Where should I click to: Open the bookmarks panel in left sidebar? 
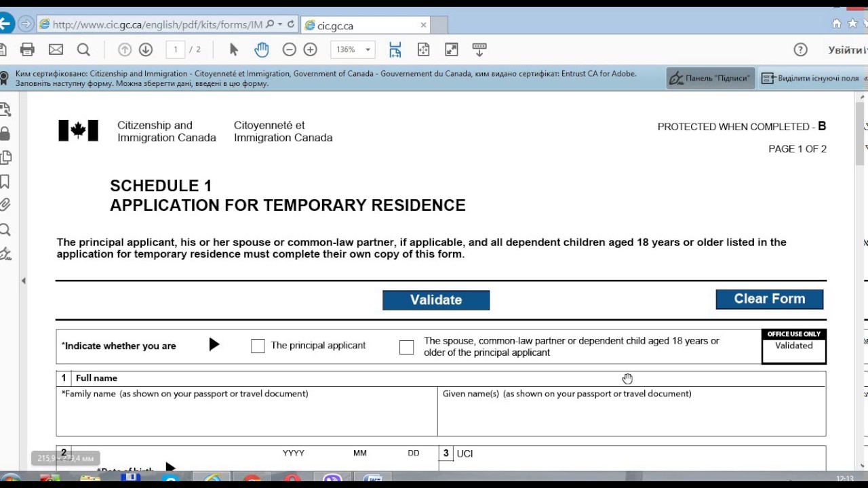click(x=5, y=181)
